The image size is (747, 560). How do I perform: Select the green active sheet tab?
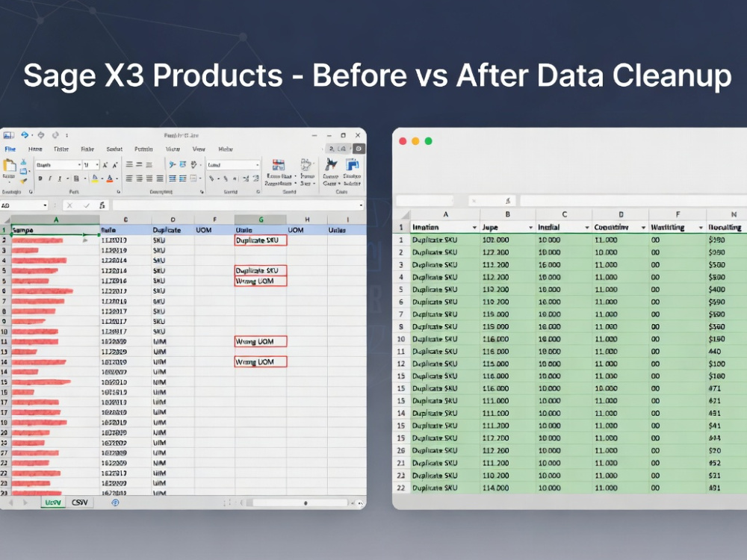53,503
